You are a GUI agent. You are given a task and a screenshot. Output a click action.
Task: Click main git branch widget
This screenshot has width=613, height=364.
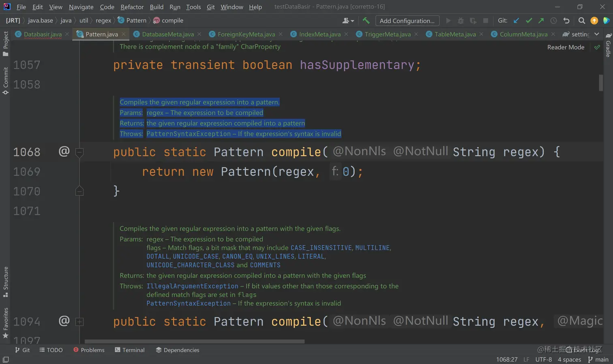(x=598, y=359)
